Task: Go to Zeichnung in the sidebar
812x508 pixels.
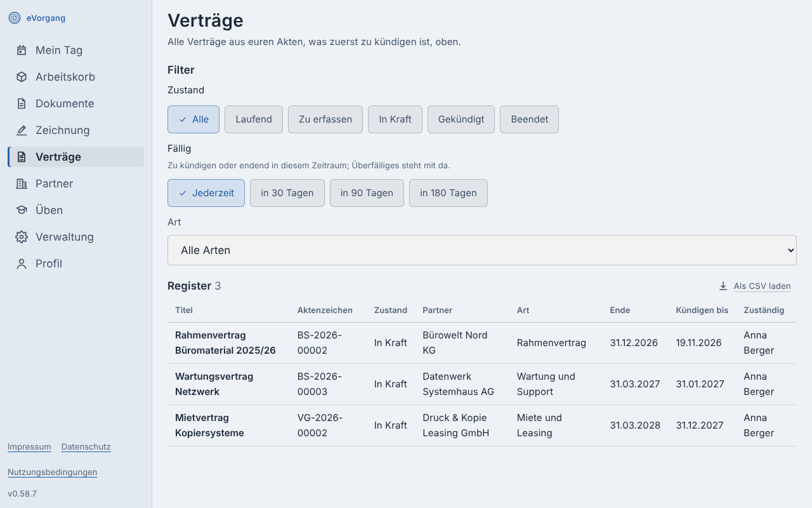Action: point(75,130)
